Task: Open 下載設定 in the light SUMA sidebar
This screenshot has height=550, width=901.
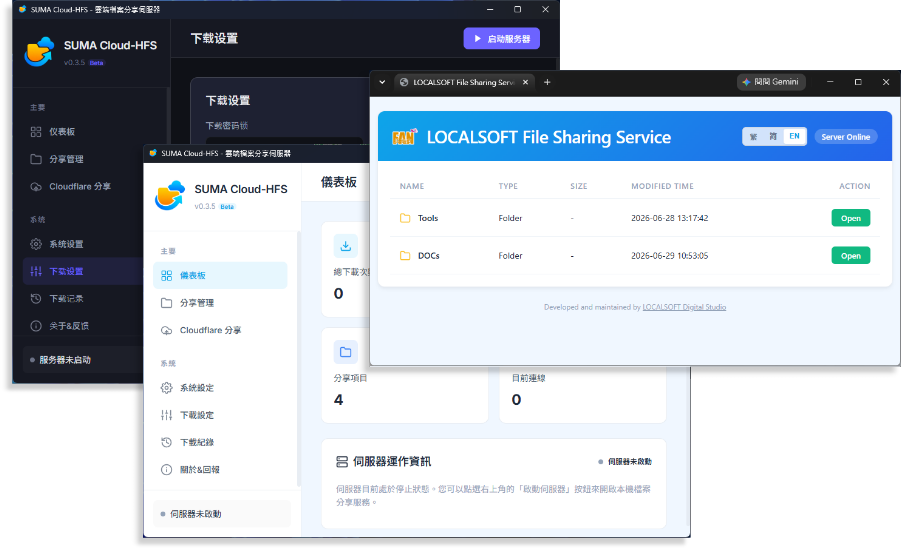Action: click(220, 415)
